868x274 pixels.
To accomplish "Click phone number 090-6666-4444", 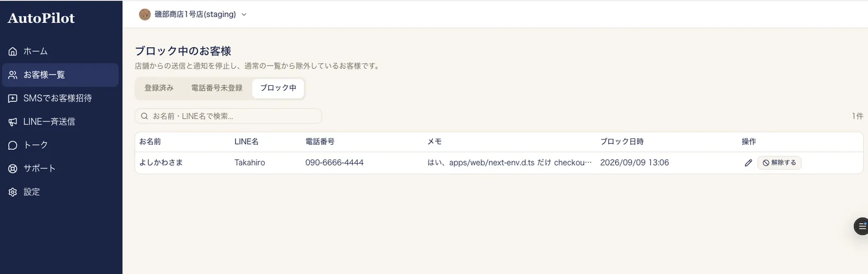I will point(334,163).
